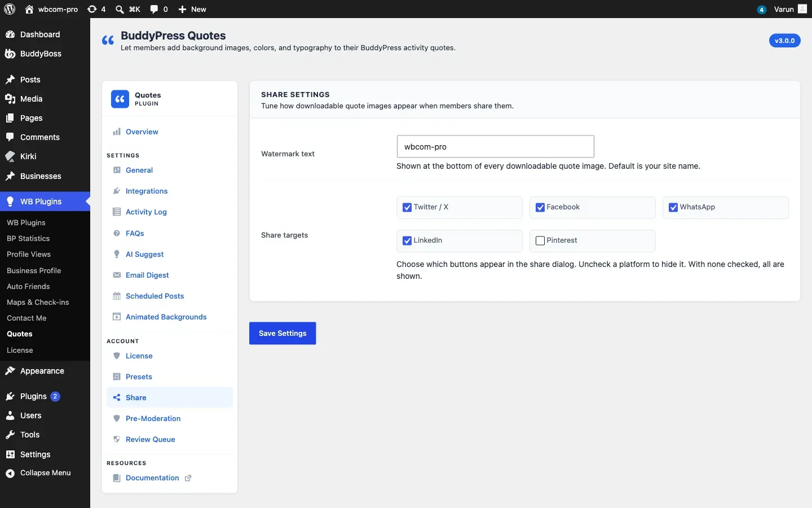Click the Dashboard gauge icon

[10, 34]
